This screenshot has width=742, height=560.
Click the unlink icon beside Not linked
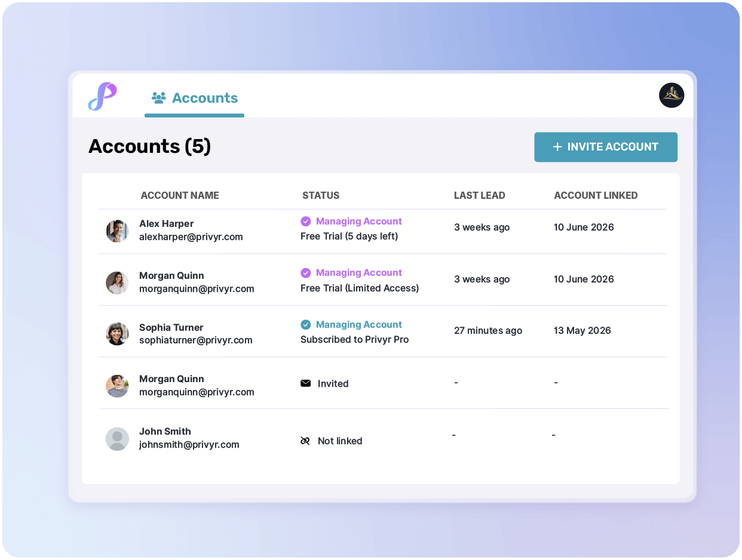tap(305, 441)
